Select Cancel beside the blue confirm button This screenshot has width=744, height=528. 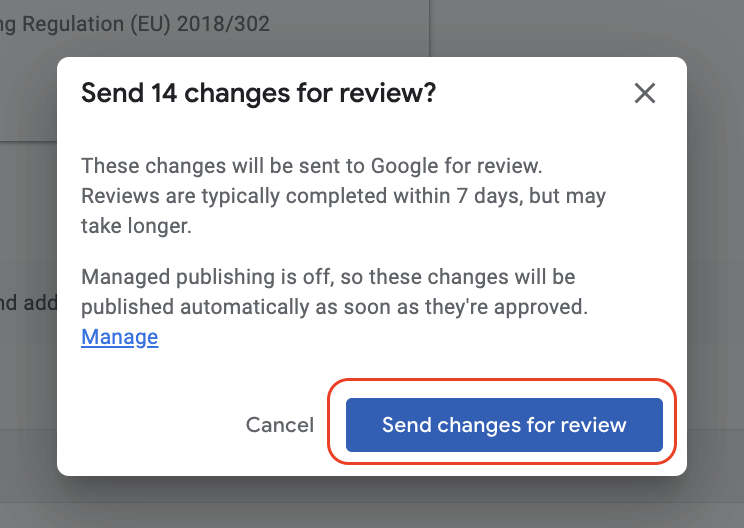[x=279, y=425]
